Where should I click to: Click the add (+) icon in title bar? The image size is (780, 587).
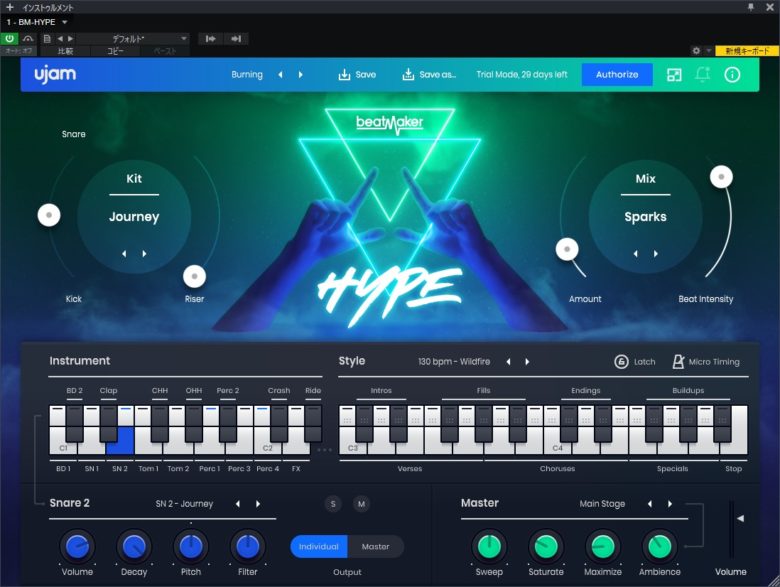tap(9, 7)
